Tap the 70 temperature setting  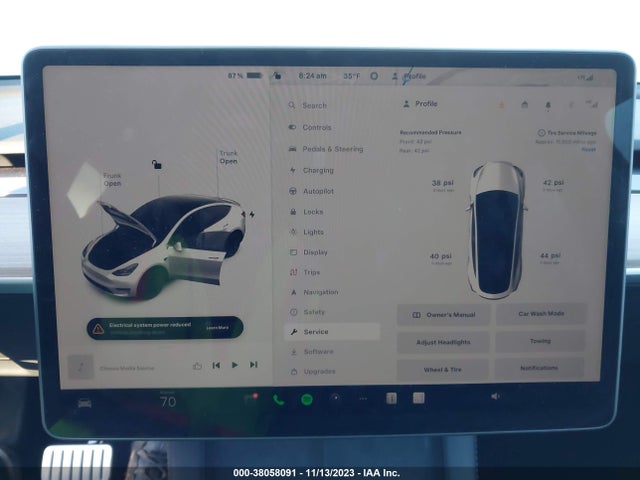(x=168, y=402)
